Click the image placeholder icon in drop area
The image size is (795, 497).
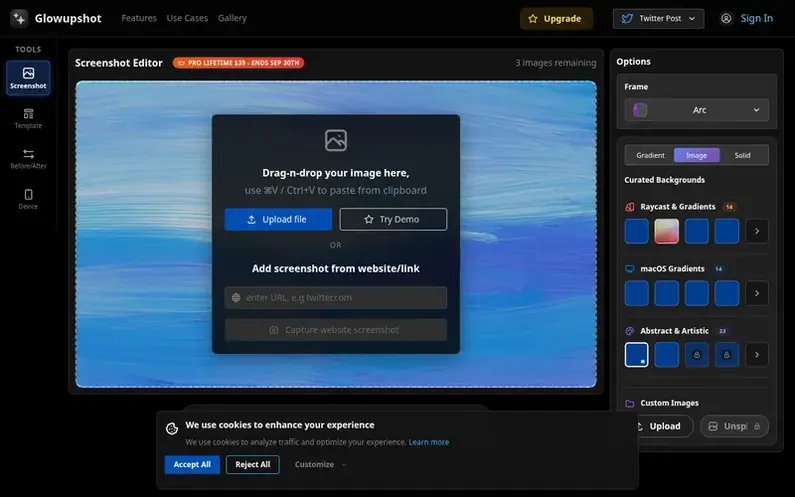tap(336, 140)
